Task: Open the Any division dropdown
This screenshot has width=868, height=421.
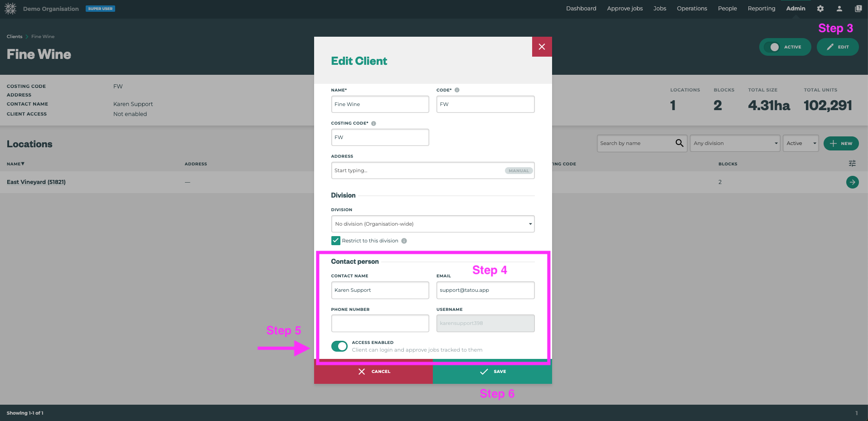Action: [735, 143]
